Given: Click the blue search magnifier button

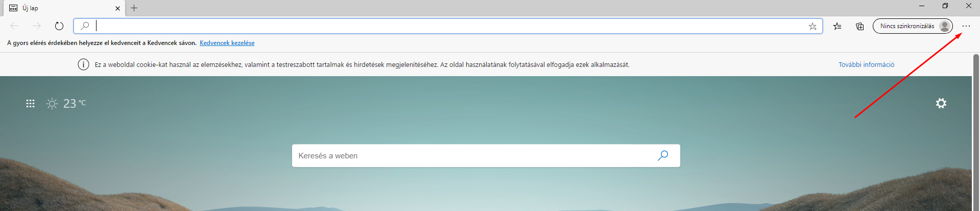Looking at the screenshot, I should point(663,156).
